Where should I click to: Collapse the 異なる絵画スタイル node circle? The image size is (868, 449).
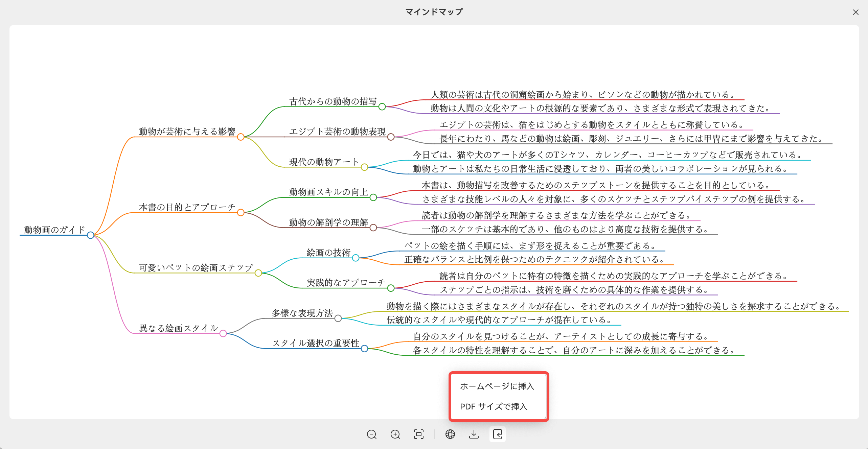click(223, 334)
